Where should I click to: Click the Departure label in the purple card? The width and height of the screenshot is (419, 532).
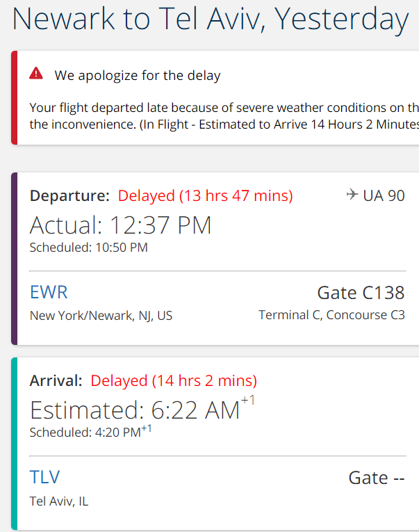coord(69,196)
